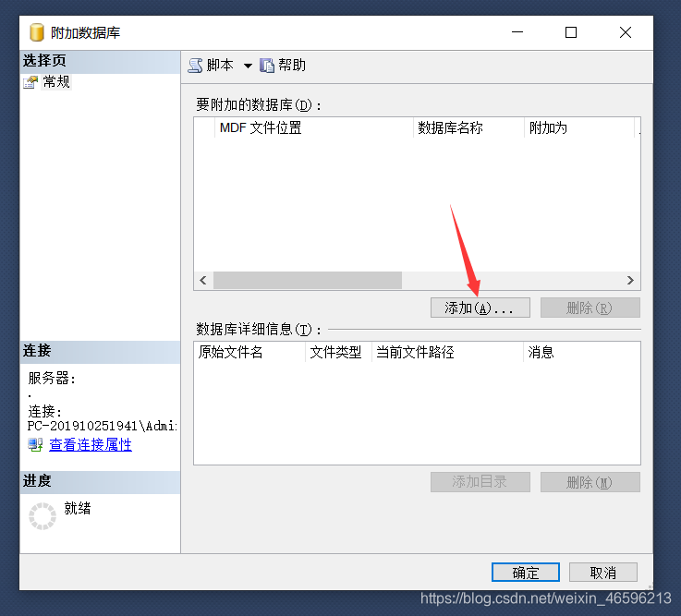Image resolution: width=681 pixels, height=616 pixels.
Task: Click the 脚本 toolbar label
Action: click(x=220, y=66)
